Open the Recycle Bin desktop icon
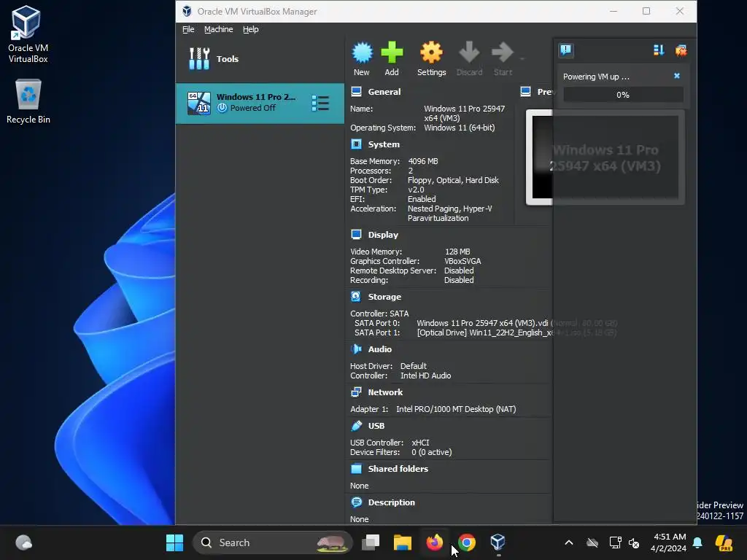Image resolution: width=747 pixels, height=560 pixels. click(x=28, y=101)
